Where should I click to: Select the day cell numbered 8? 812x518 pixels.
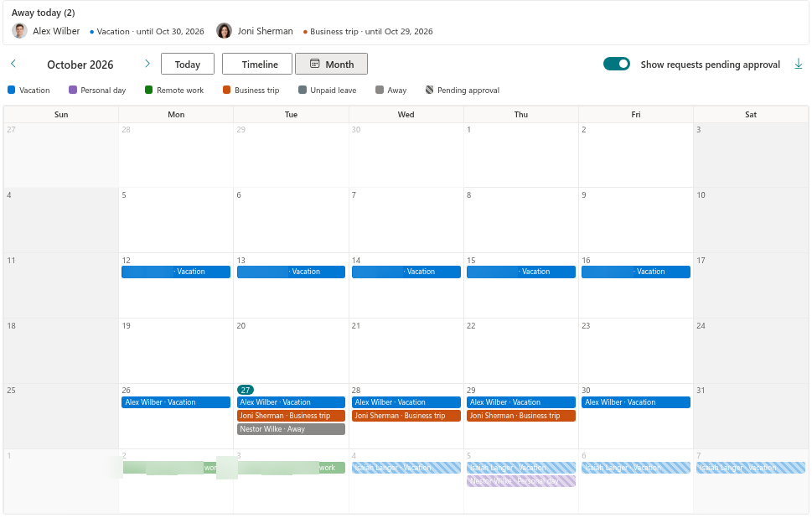521,220
